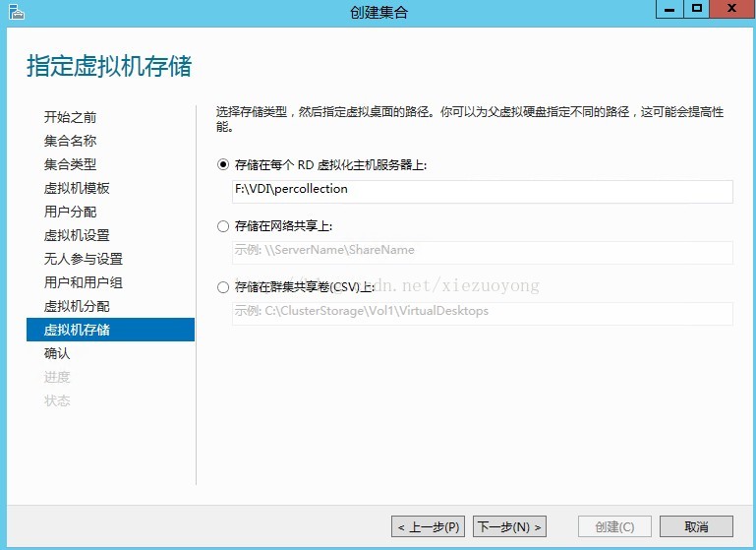Select the highlighted 虚拟机存储 step
The width and height of the screenshot is (756, 550).
[x=110, y=330]
